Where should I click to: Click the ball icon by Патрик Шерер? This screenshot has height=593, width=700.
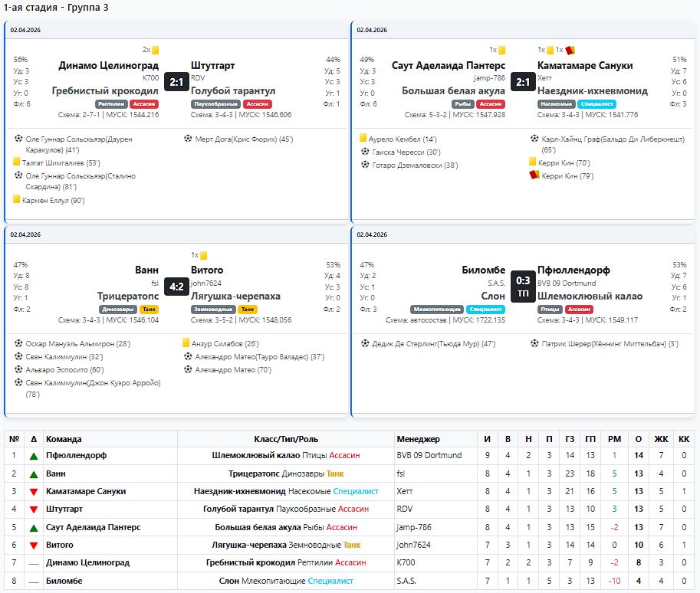[x=534, y=343]
